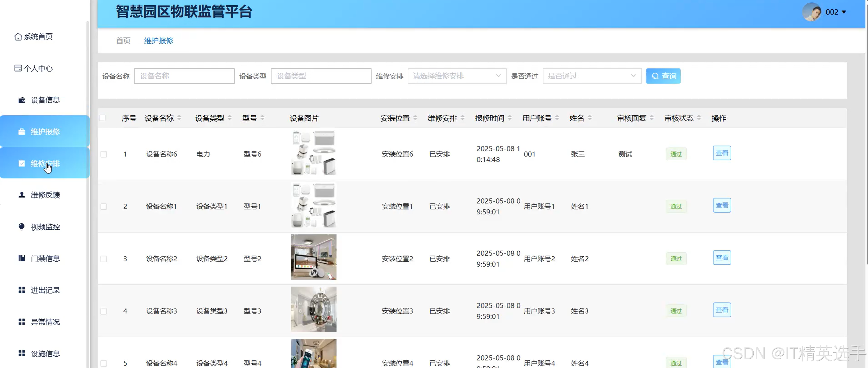
Task: Check the row for 设备名称6
Action: pos(104,154)
